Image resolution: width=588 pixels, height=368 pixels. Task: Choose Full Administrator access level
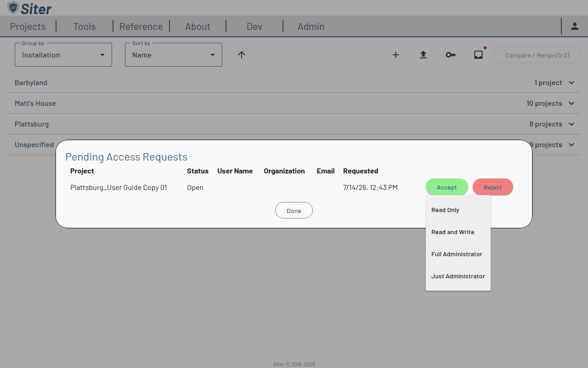coord(458,254)
